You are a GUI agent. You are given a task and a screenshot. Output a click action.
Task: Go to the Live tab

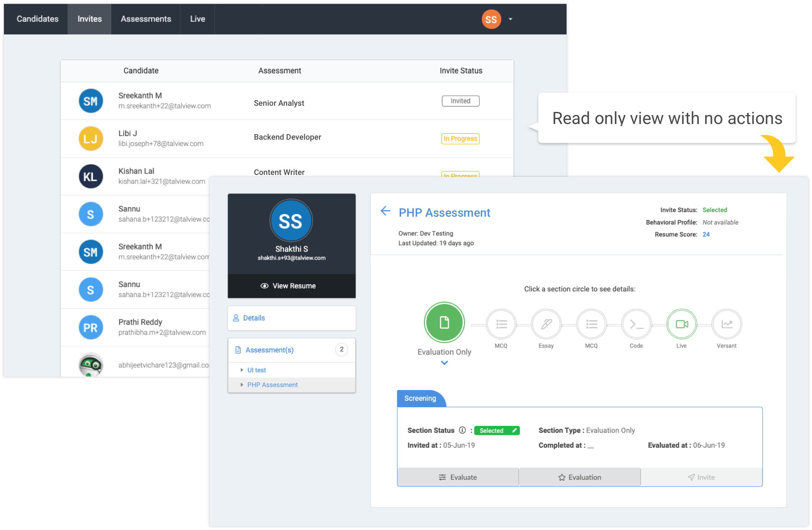[x=197, y=19]
